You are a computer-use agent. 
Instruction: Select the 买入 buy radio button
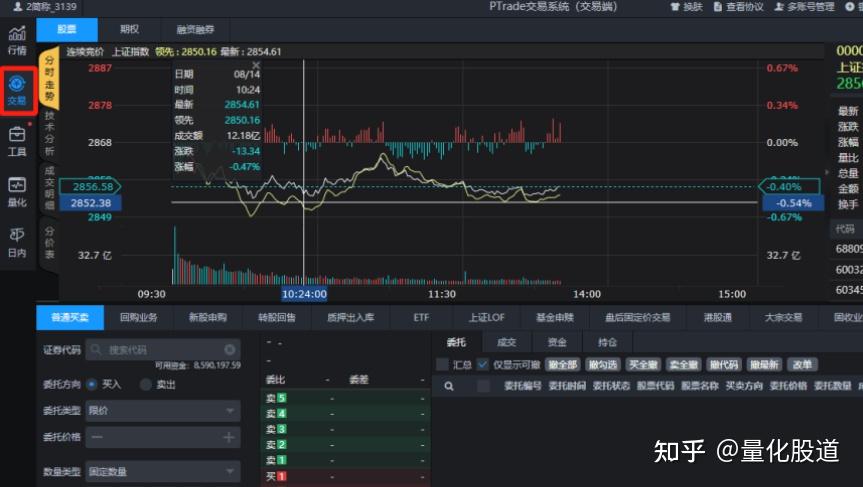pos(92,384)
